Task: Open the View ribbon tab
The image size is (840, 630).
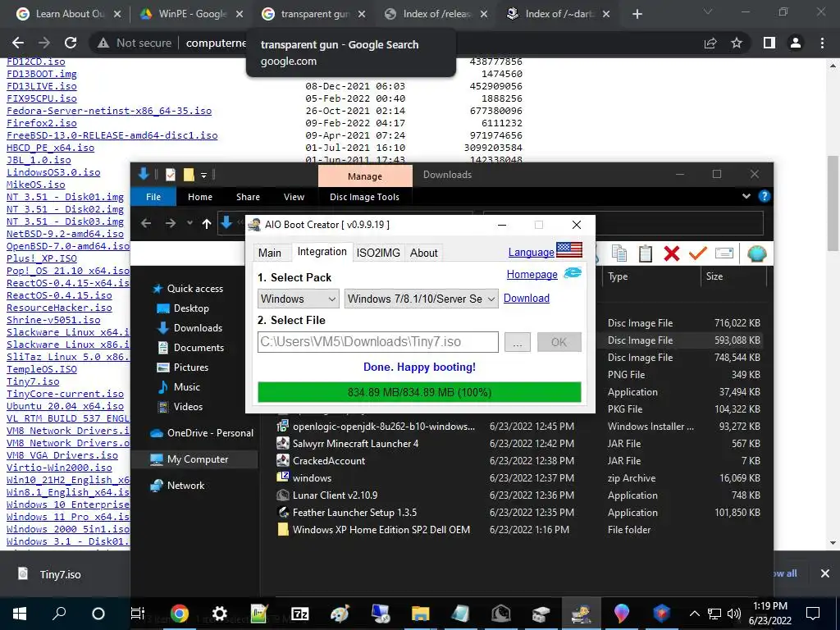Action: click(x=294, y=197)
